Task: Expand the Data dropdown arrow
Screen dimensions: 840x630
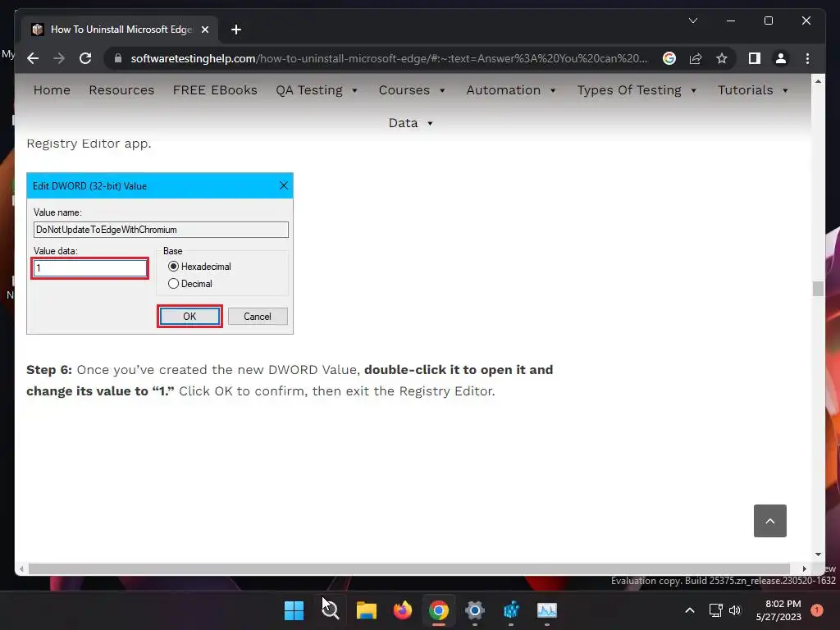Action: (x=430, y=123)
